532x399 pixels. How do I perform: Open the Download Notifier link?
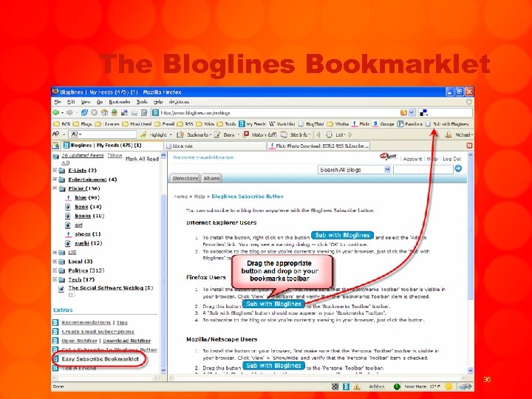126,341
